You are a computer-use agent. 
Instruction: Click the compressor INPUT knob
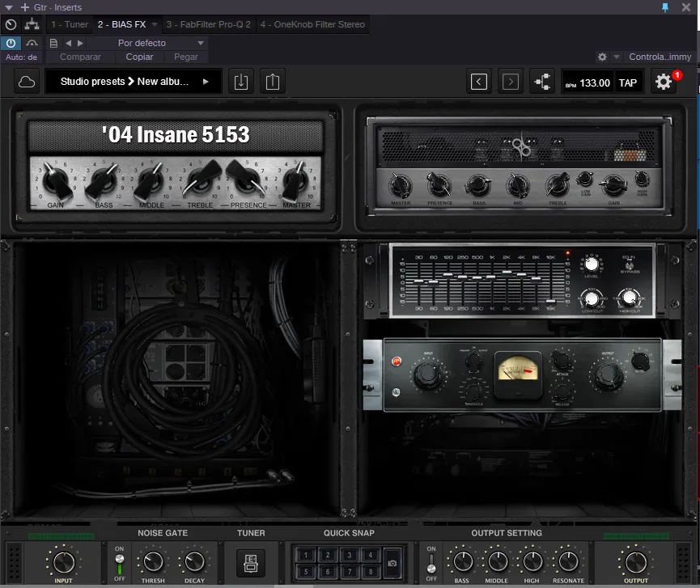pyautogui.click(x=428, y=375)
